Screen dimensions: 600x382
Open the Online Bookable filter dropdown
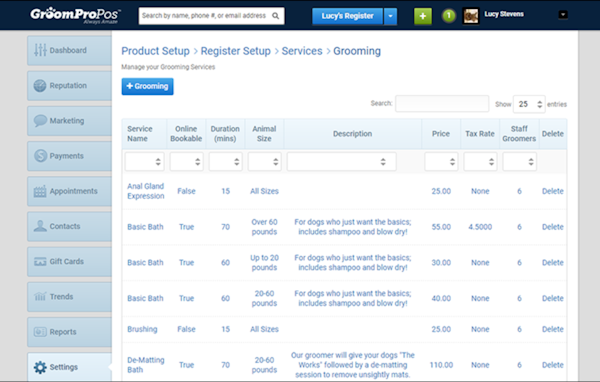186,162
